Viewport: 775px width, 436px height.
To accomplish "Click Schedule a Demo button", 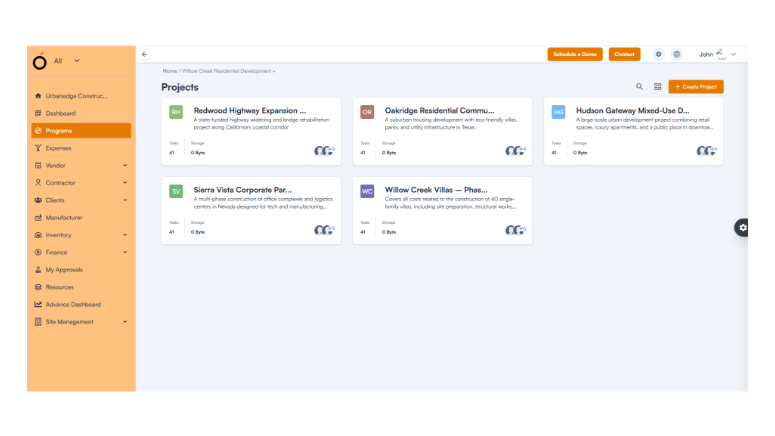I will click(x=575, y=54).
